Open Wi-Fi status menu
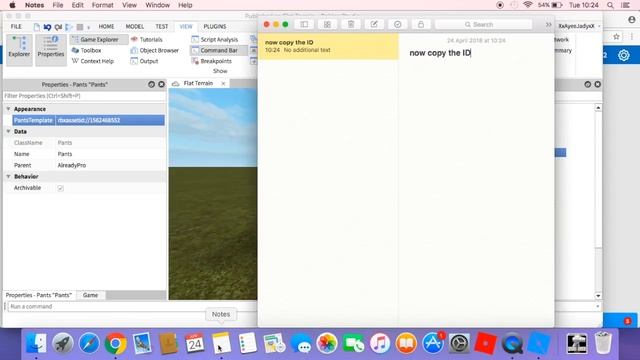 (x=528, y=5)
